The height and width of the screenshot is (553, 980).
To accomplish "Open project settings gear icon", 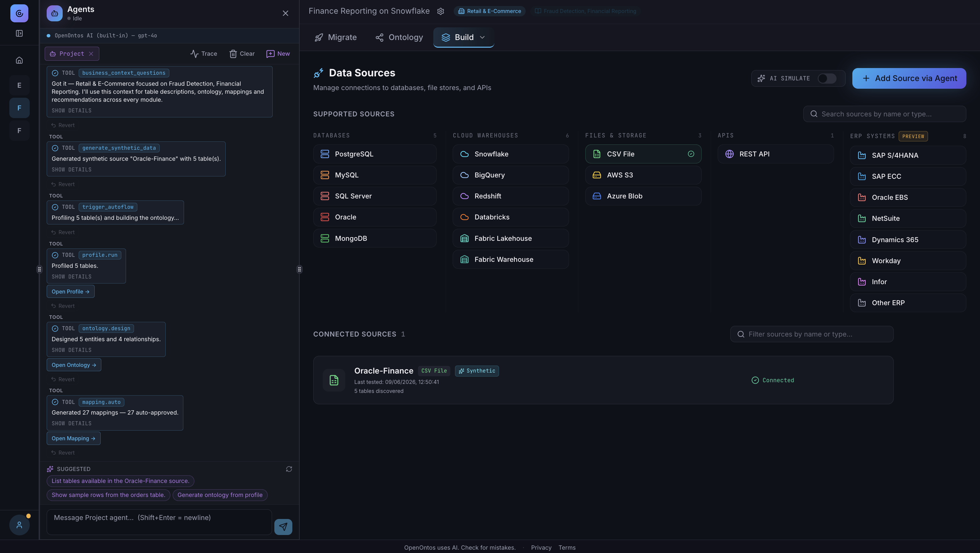I will (x=441, y=11).
